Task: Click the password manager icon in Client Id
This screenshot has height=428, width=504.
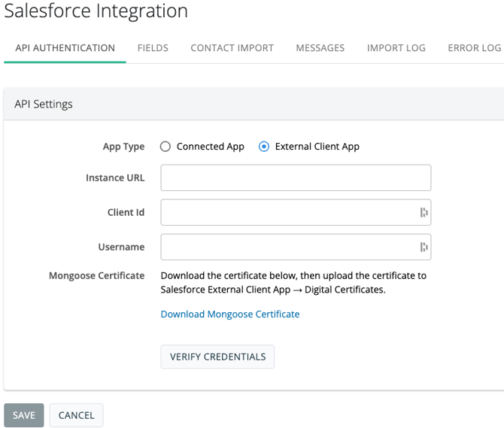Action: [x=424, y=212]
